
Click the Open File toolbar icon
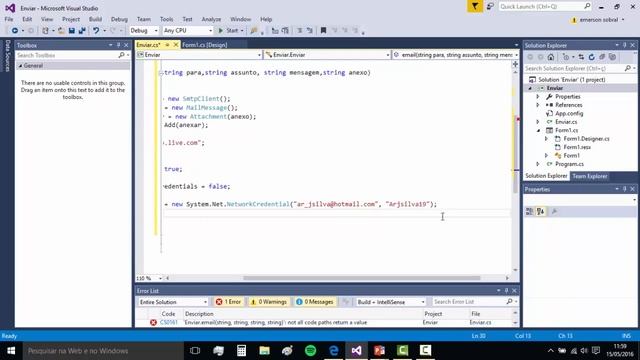[61, 31]
